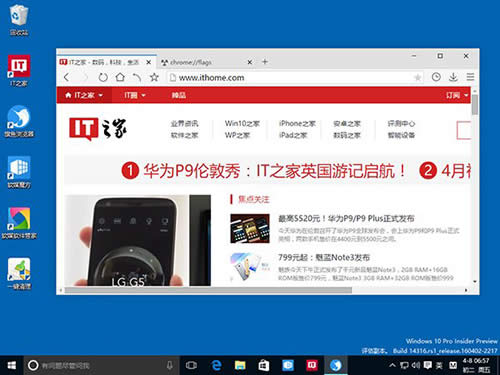The width and height of the screenshot is (500, 375).
Task: Click the Cortana microphone icon
Action: pyautogui.click(x=169, y=365)
